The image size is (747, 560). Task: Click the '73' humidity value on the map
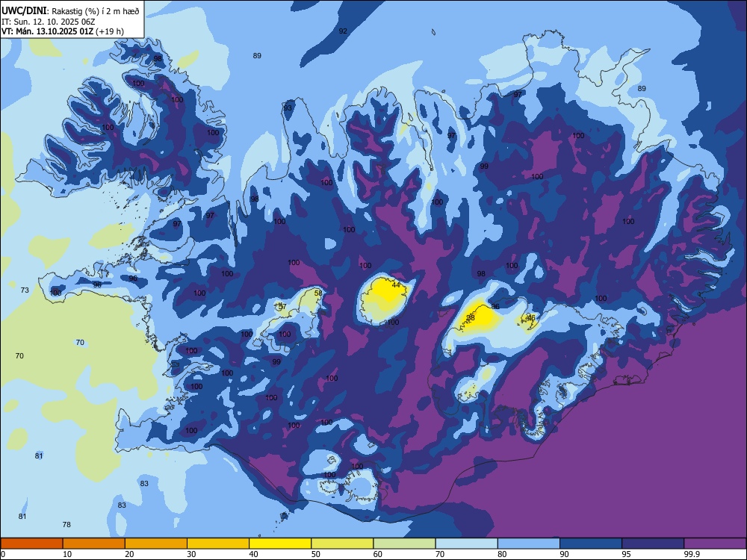pos(25,290)
